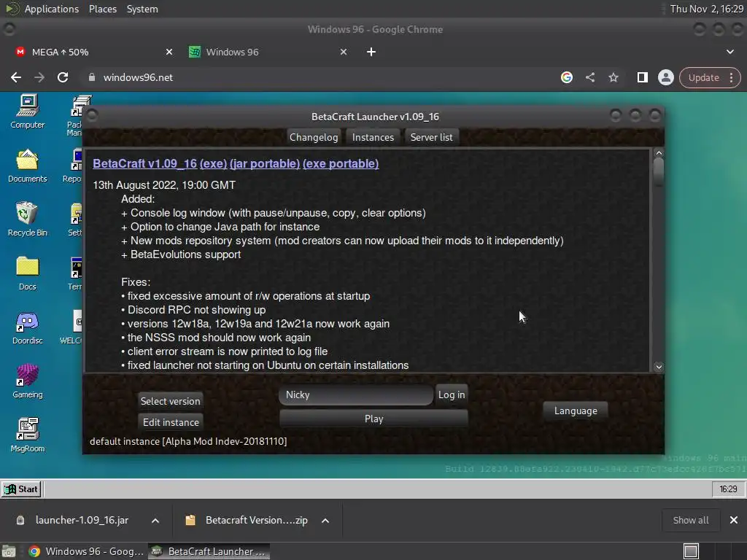Screen dimensions: 747x560
Task: Click the Thu Nov 2 clock in top panel
Action: 706,9
